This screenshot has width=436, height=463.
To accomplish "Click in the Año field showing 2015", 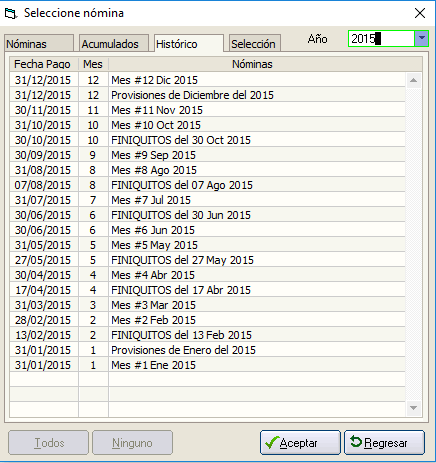I will (381, 39).
